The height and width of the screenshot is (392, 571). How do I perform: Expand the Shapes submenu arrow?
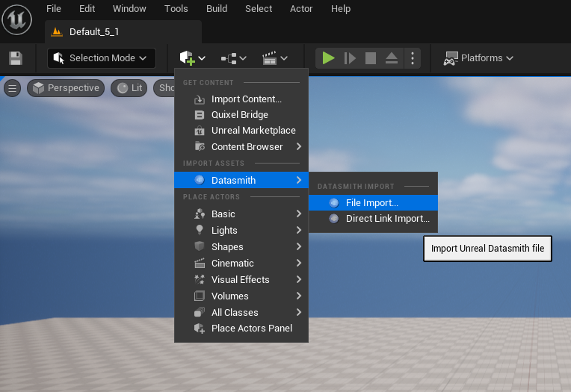[x=299, y=246]
